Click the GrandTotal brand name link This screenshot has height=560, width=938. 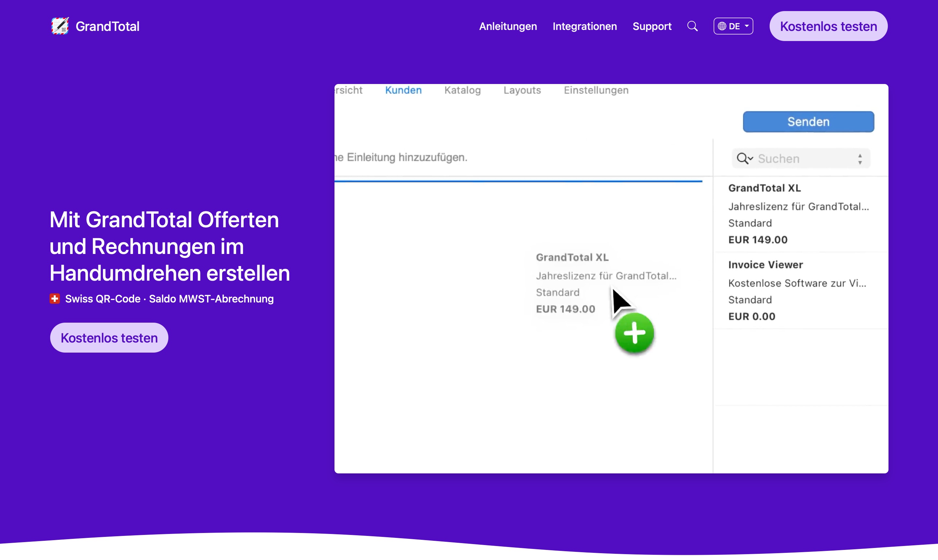coord(107,26)
